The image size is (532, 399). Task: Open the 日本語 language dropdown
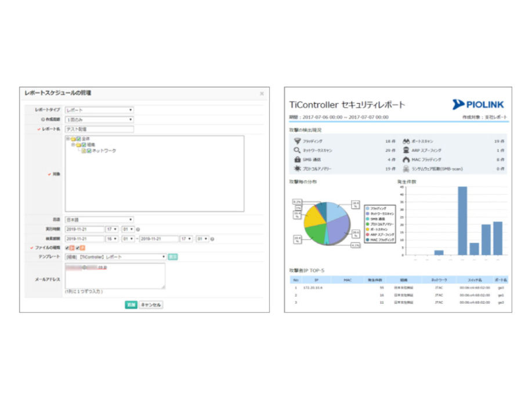tap(99, 220)
